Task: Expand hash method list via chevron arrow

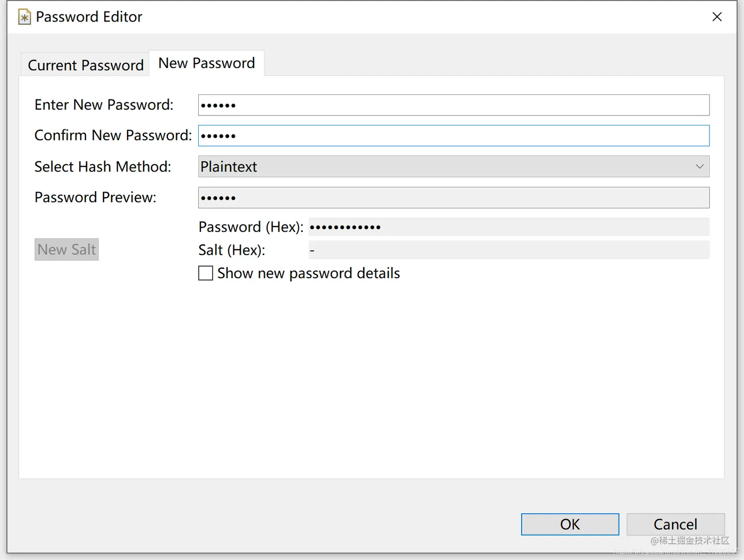Action: (x=699, y=167)
